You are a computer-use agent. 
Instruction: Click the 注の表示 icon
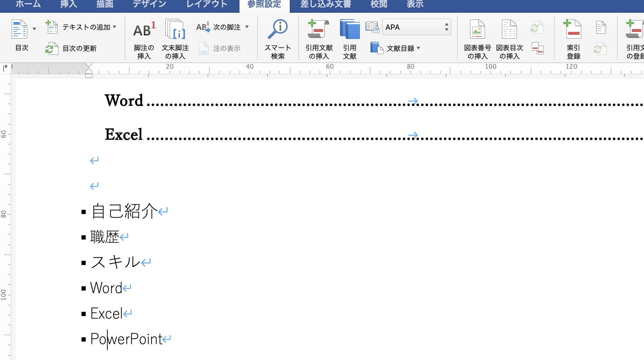(204, 49)
